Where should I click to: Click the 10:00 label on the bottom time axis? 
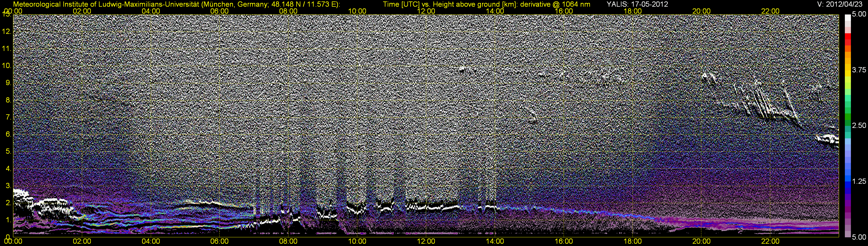pyautogui.click(x=357, y=241)
